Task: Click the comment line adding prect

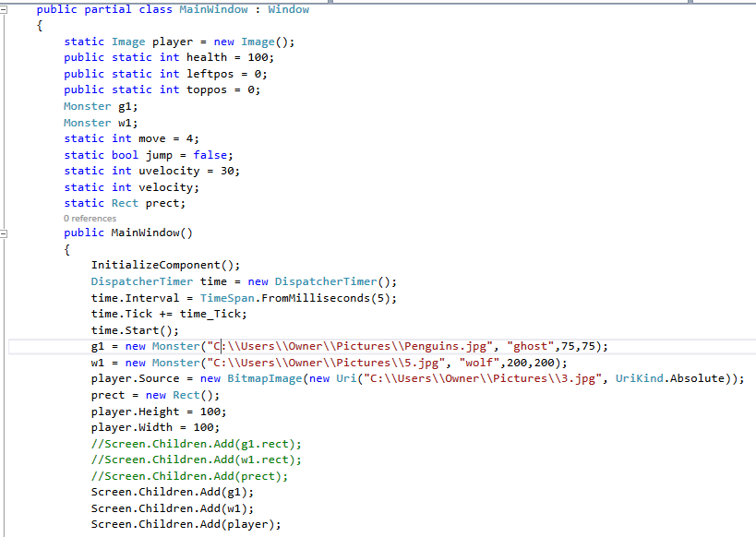Action: point(189,476)
